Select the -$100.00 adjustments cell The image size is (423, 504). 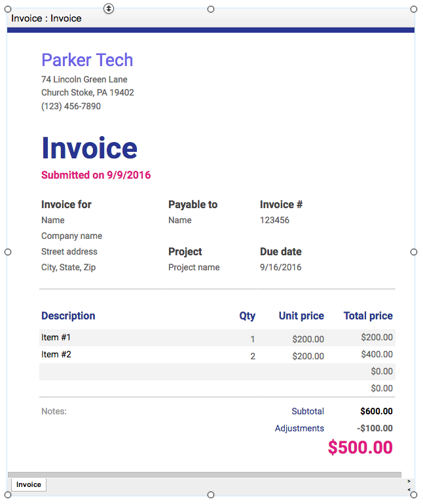(375, 428)
